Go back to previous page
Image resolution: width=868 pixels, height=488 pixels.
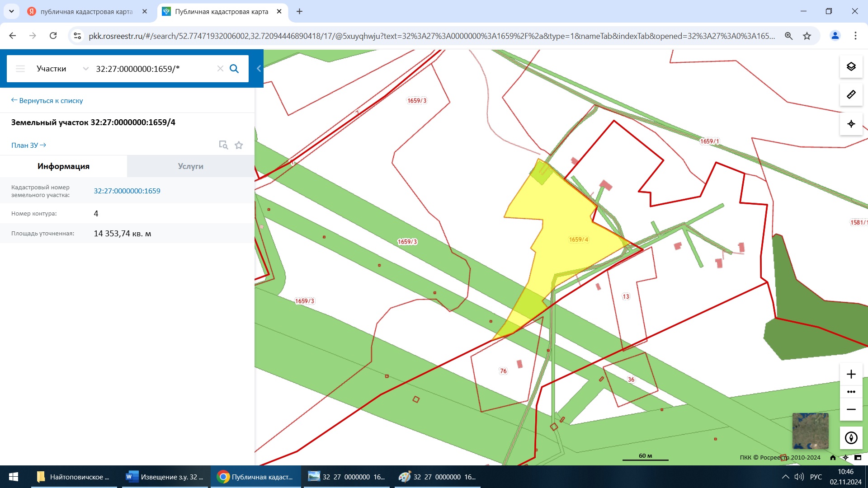[13, 36]
